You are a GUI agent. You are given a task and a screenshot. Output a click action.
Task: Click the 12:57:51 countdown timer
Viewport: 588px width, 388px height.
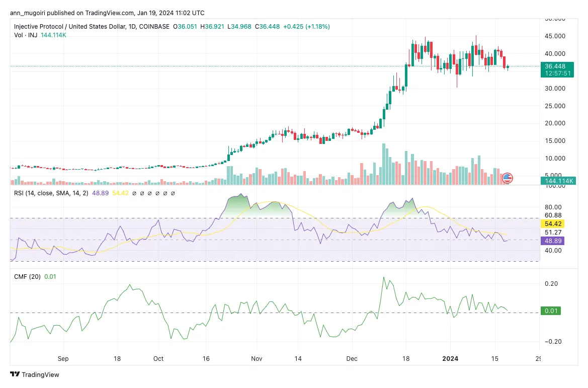[x=558, y=72]
